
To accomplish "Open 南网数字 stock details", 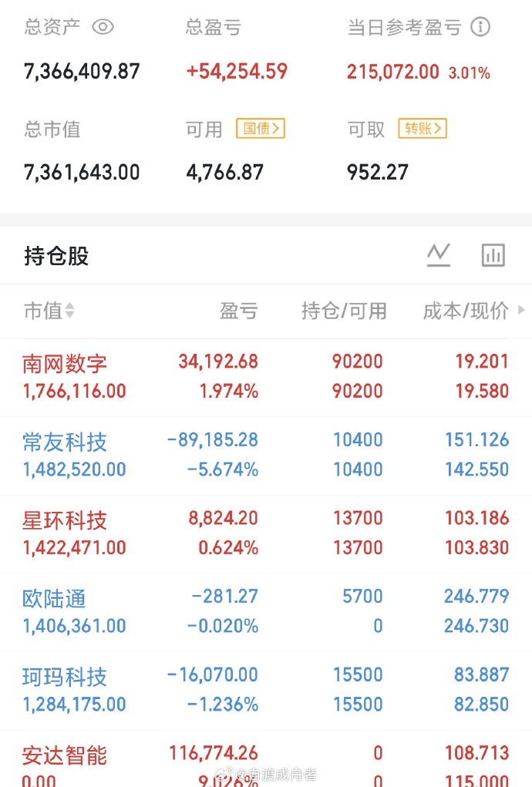I will coord(64,362).
